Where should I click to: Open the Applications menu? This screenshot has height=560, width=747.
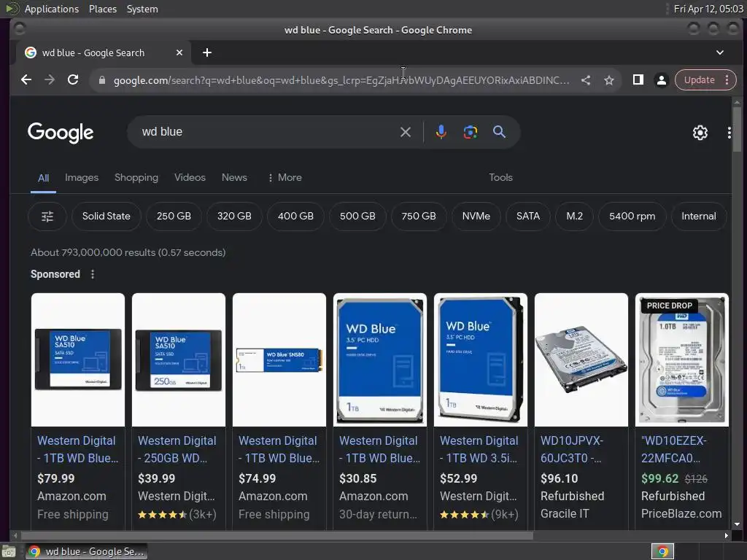(52, 9)
